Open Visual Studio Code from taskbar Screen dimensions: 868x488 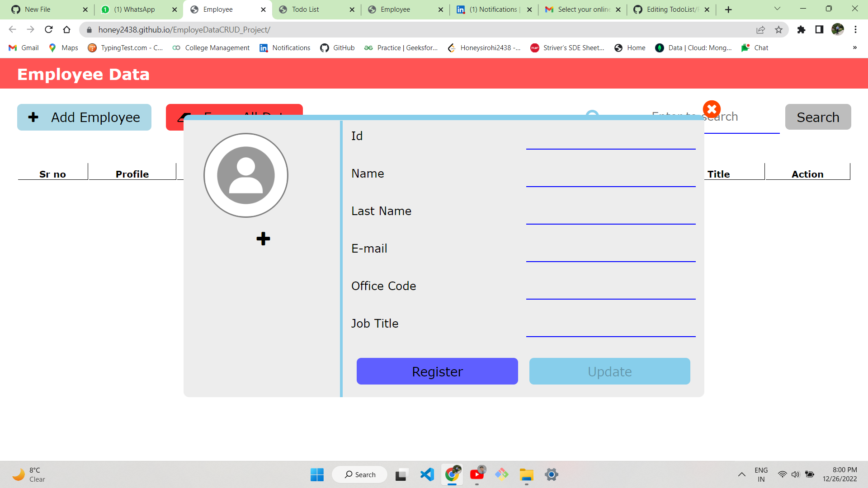427,474
